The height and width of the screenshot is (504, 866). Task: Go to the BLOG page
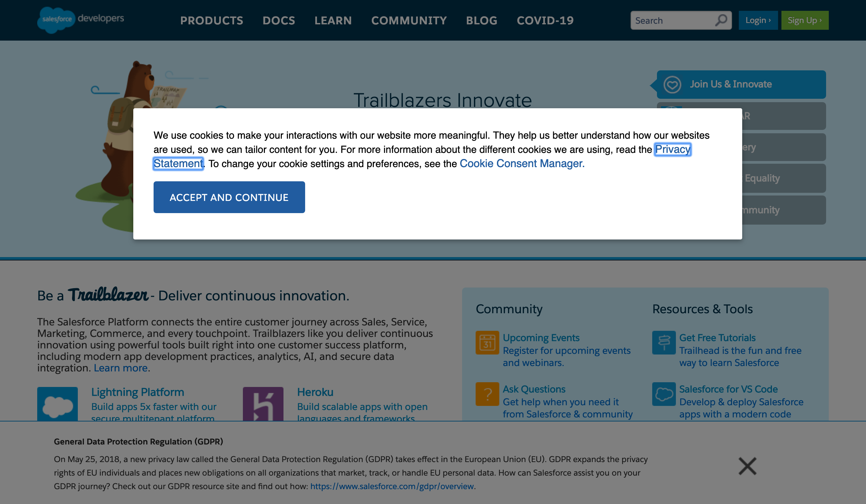[481, 20]
